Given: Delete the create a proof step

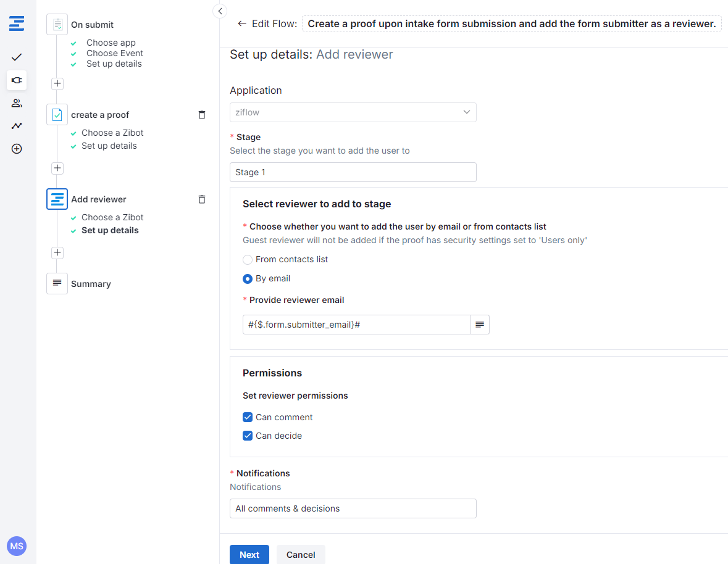Looking at the screenshot, I should [x=202, y=115].
